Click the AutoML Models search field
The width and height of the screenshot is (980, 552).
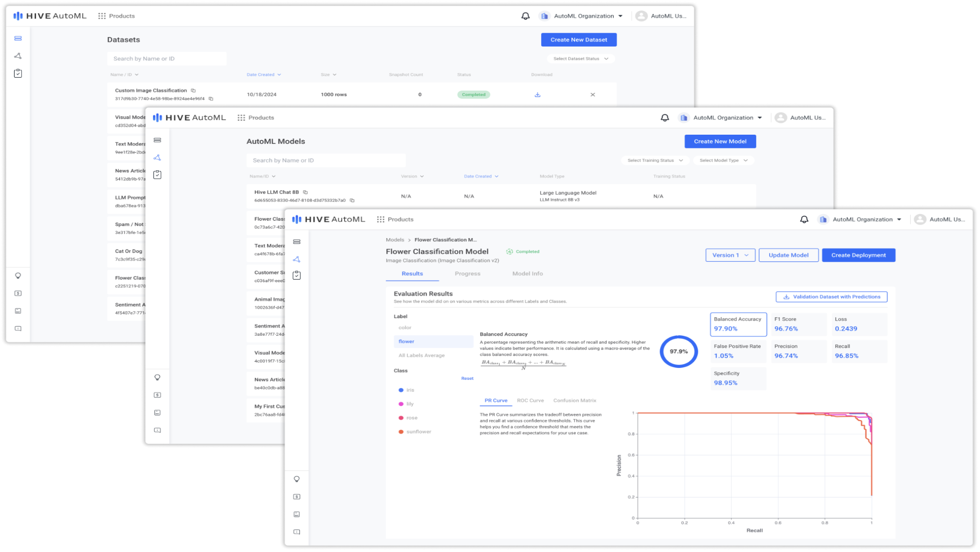(x=326, y=160)
